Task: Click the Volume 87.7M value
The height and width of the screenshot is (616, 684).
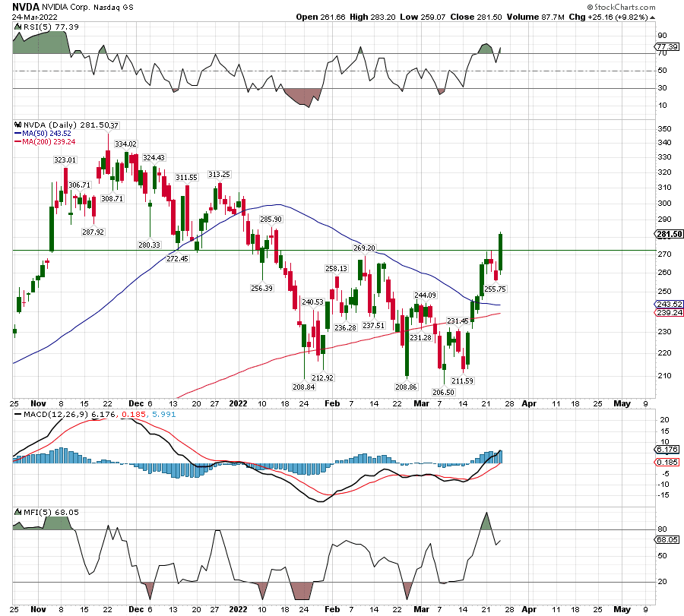Action: pos(535,17)
